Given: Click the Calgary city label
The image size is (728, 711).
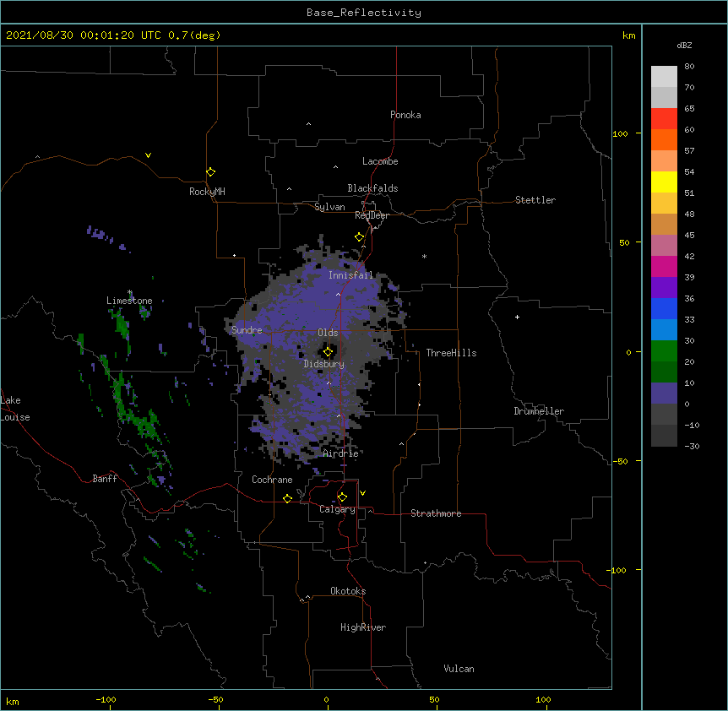Looking at the screenshot, I should click(337, 509).
